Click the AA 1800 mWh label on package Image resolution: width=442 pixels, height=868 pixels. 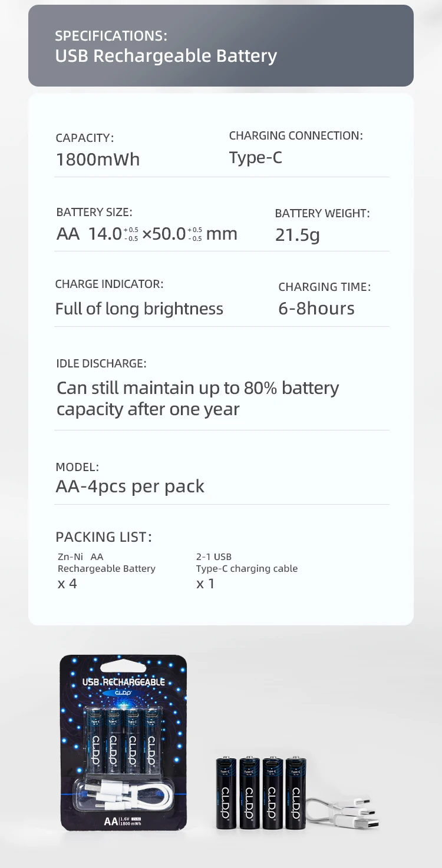point(123,821)
